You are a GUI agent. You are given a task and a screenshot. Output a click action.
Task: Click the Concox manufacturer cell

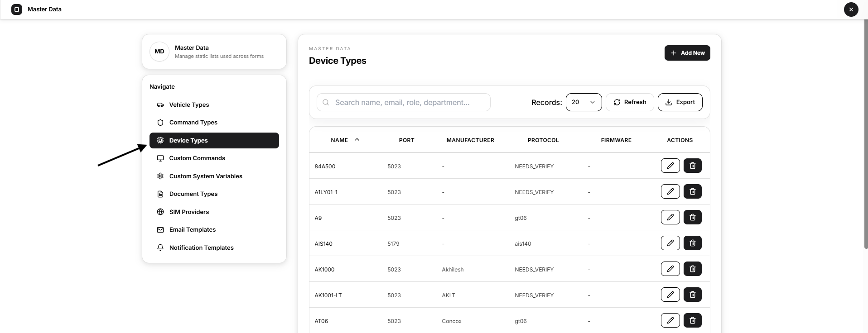tap(452, 321)
